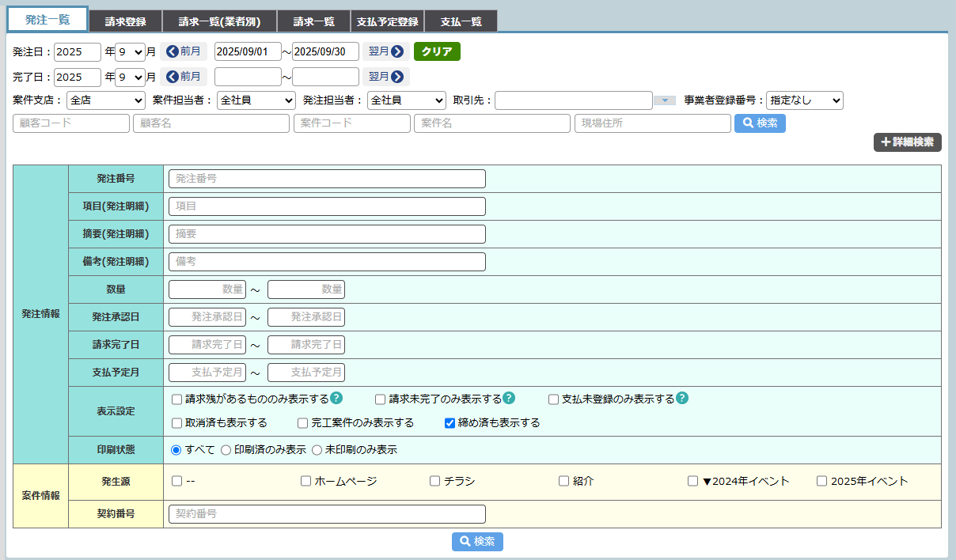Viewport: 956px width, 560px height.
Task: Click 前月 button in the 完了日 row
Action: coord(184,77)
